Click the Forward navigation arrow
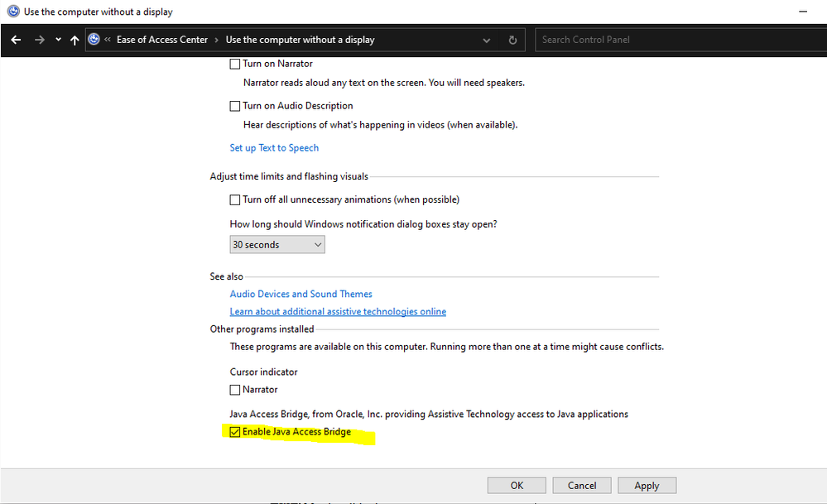 tap(39, 40)
